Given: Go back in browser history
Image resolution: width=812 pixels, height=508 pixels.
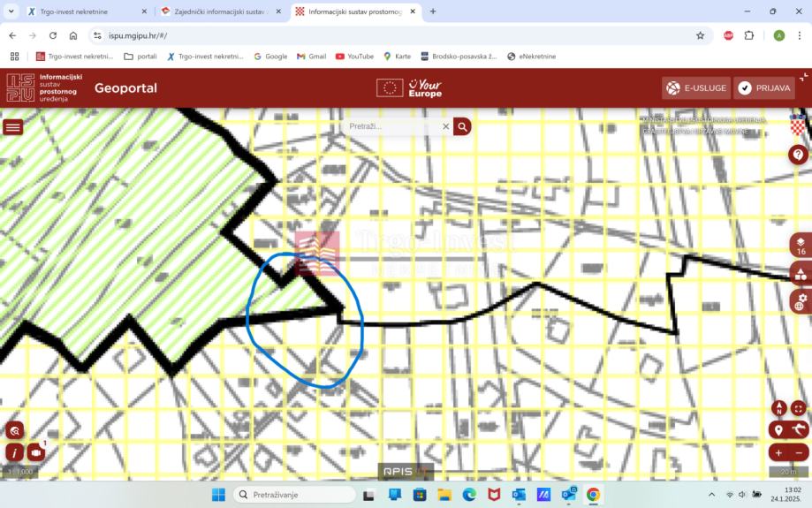Looking at the screenshot, I should pyautogui.click(x=12, y=35).
